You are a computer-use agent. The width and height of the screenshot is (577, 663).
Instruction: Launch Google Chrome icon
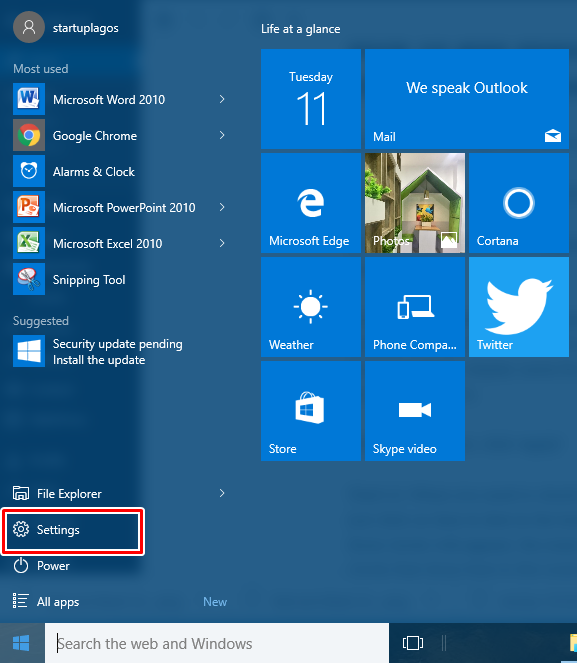tap(29, 135)
